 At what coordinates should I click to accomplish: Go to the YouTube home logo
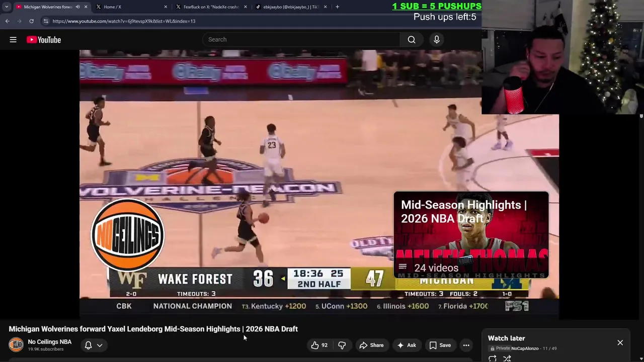[x=44, y=40]
